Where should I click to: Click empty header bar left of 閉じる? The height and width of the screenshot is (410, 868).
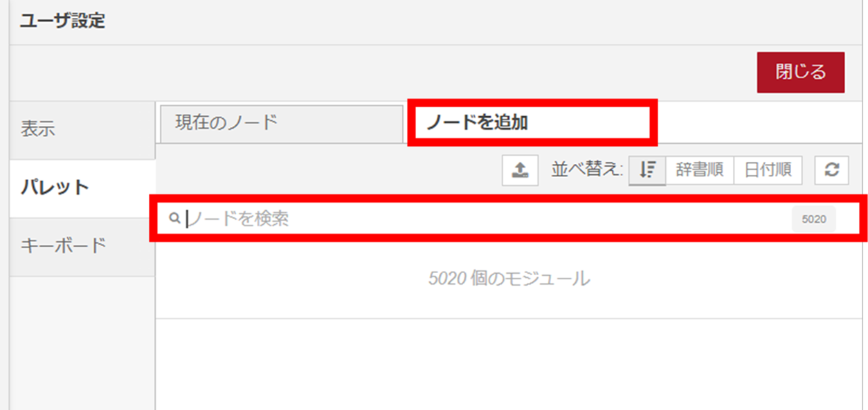pos(381,72)
